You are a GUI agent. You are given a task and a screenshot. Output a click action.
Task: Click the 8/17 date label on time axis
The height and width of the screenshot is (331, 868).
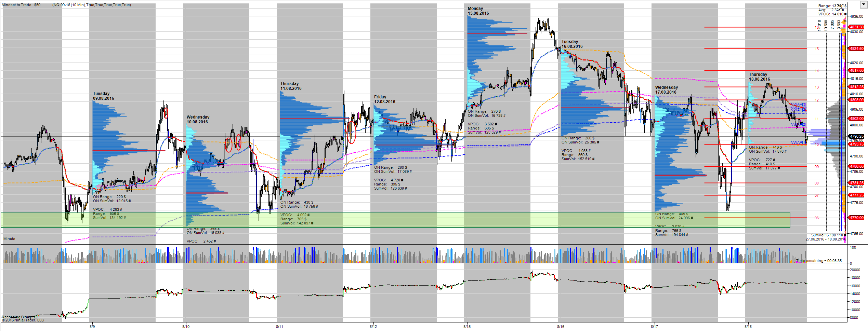[x=655, y=327]
